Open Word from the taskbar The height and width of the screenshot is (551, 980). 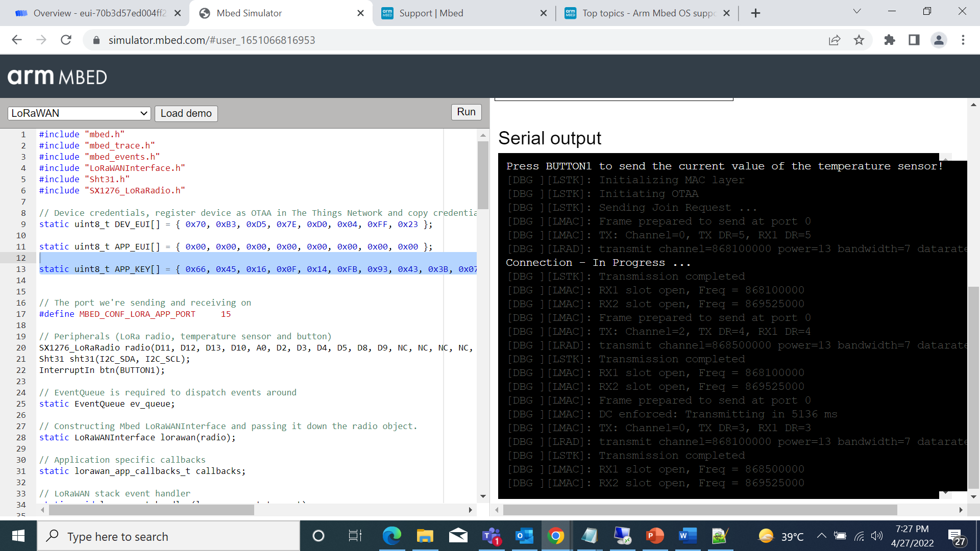tap(688, 536)
